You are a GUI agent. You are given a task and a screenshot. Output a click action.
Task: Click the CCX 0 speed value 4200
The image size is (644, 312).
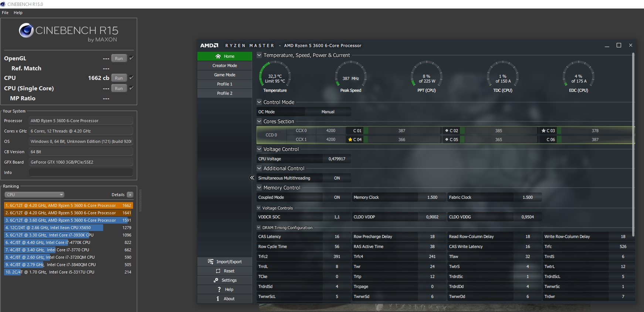pos(331,131)
